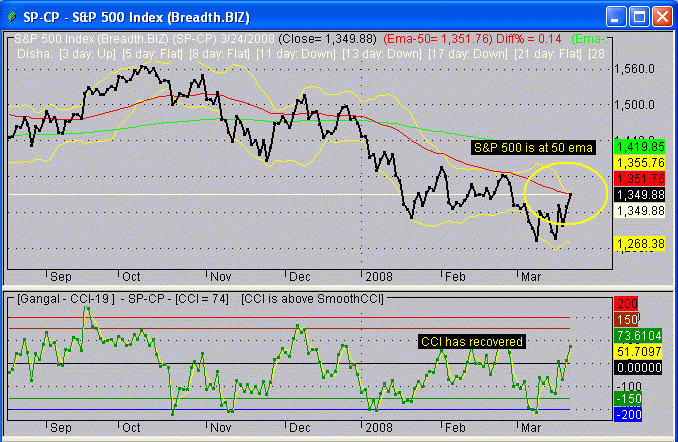Screen dimensions: 678x442
Task: Click '[13 day: Down]' in Disha row
Action: pyautogui.click(x=382, y=54)
